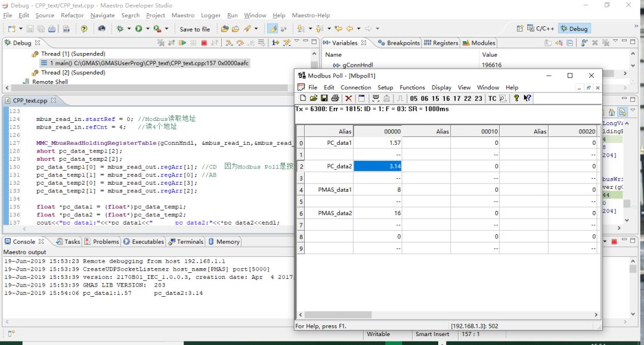Click function code 06 in Modbus Poll toolbar
The image size is (644, 345).
pos(425,98)
